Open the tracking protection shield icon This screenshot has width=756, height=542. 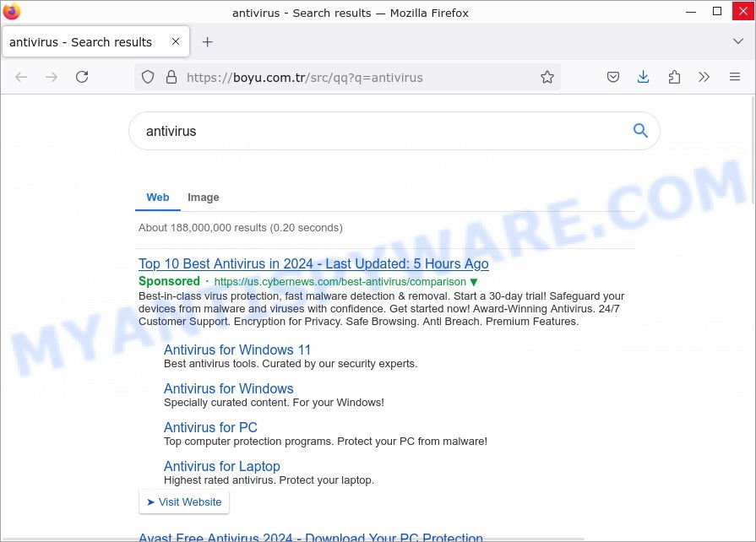tap(148, 77)
